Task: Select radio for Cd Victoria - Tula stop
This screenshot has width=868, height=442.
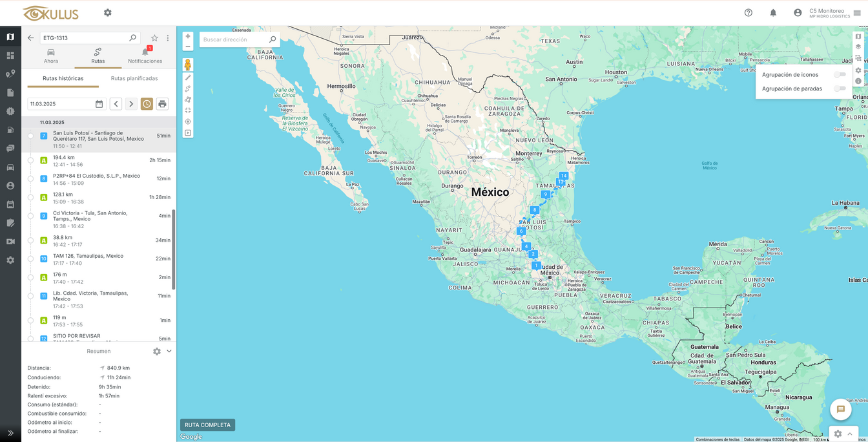Action: pos(30,216)
